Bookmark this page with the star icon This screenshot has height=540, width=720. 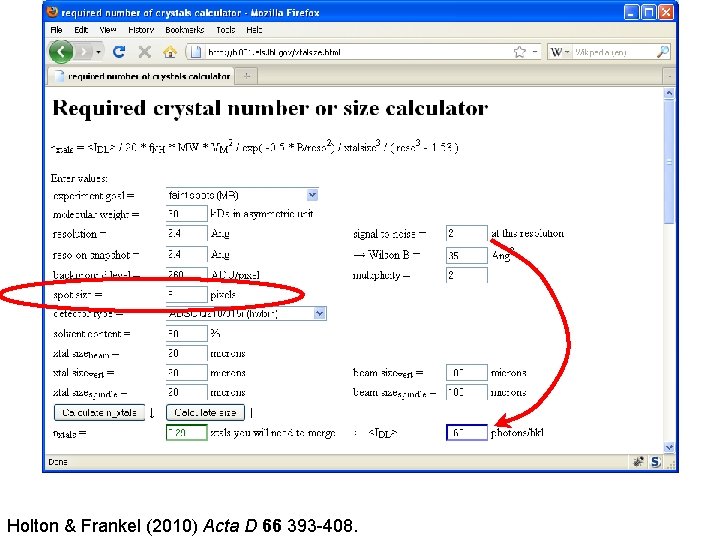point(519,52)
